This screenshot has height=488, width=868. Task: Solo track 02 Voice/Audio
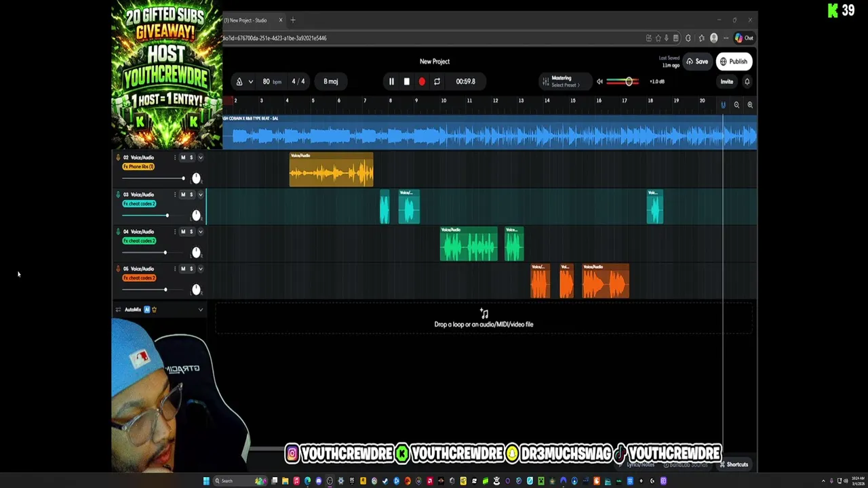(191, 157)
